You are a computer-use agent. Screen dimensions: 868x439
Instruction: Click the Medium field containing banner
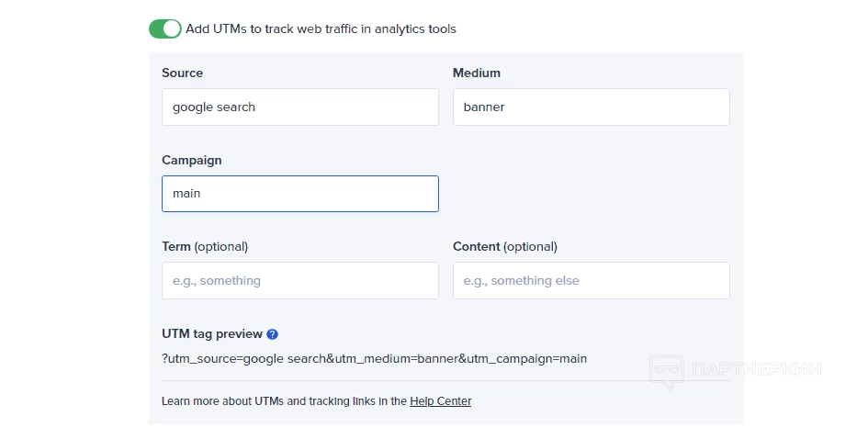(x=591, y=107)
